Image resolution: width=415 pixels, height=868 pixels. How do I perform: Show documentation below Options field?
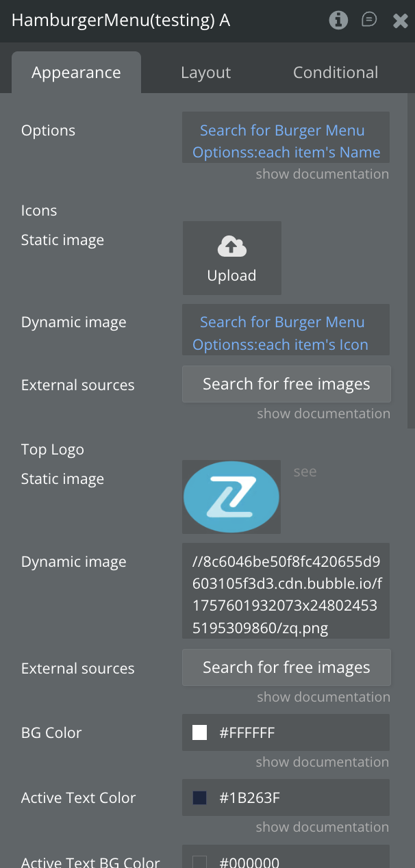322,174
